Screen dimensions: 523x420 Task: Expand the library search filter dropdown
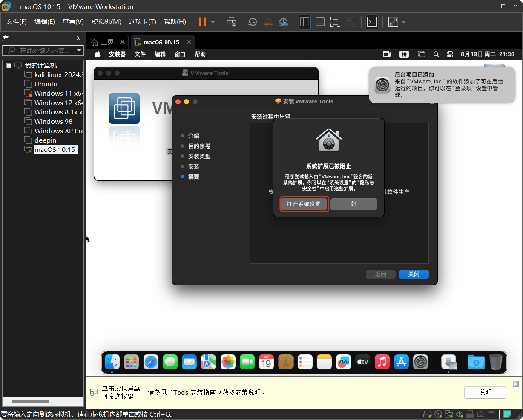pyautogui.click(x=79, y=50)
